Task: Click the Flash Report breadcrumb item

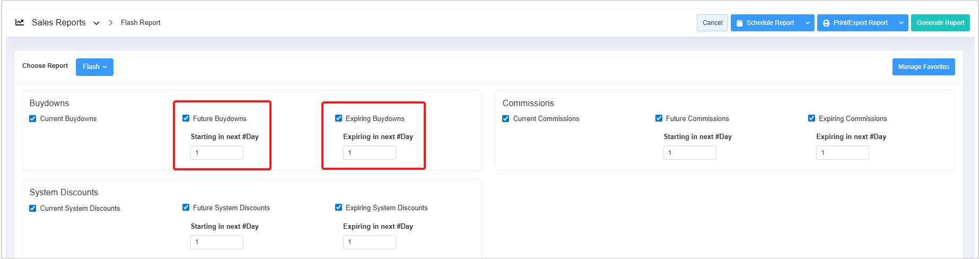Action: pyautogui.click(x=141, y=22)
